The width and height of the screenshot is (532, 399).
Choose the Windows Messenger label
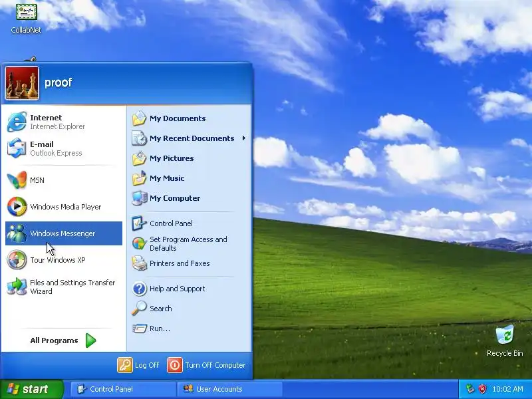[63, 233]
